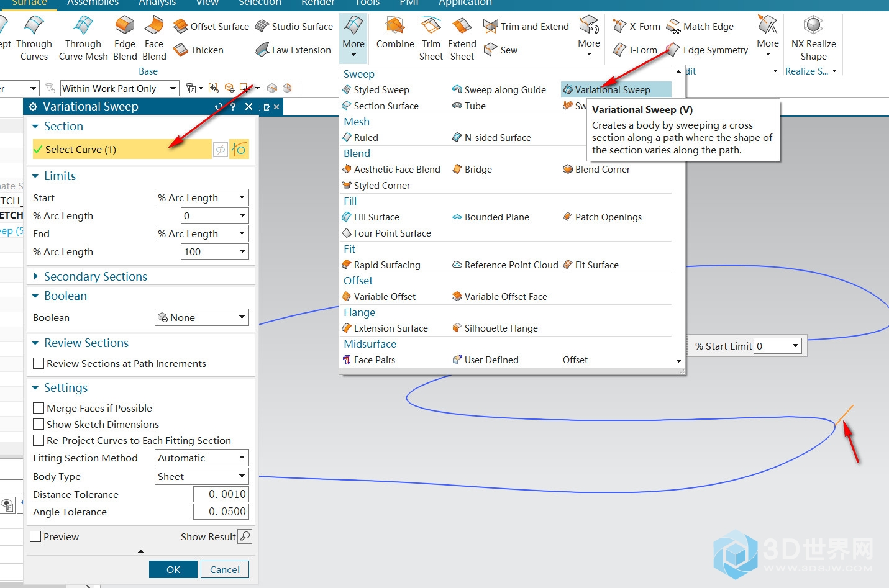Open the Combine command
Screen dimensions: 889x588
coord(395,34)
